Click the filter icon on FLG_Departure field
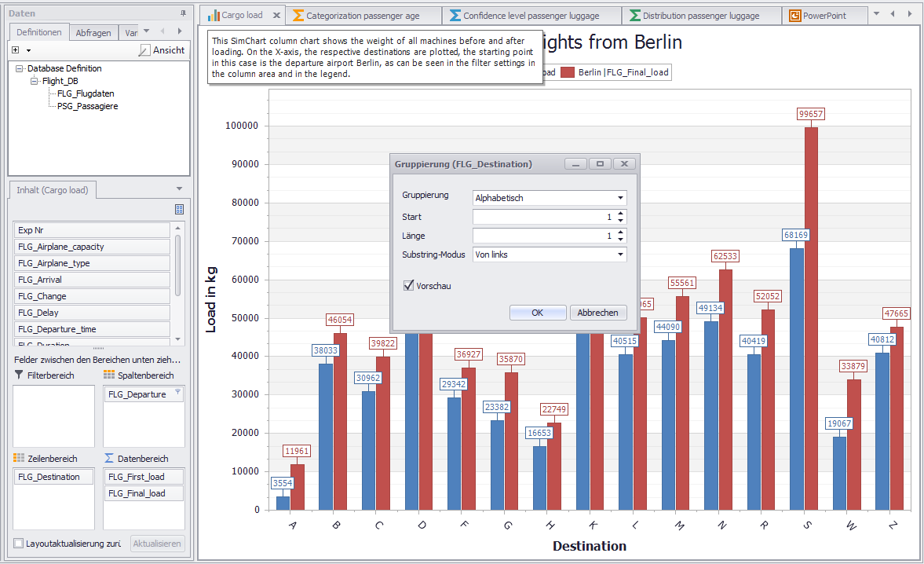This screenshot has width=924, height=564. coord(177,392)
